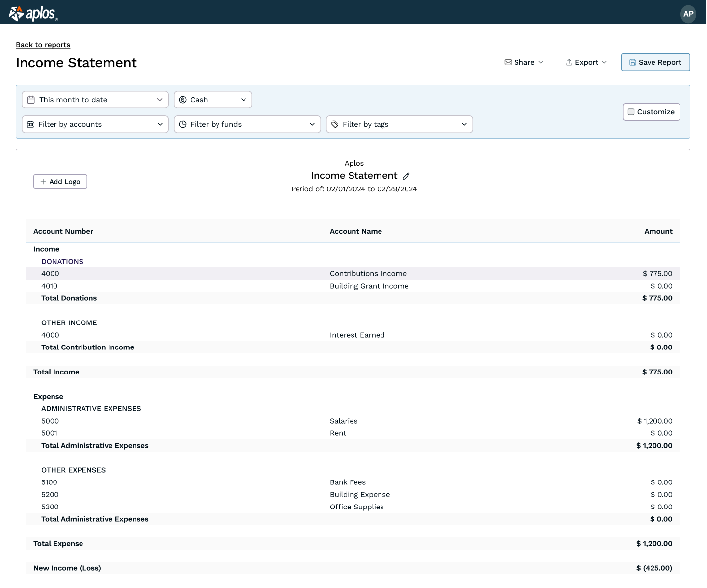
Task: Open the Share menu
Action: tap(524, 62)
